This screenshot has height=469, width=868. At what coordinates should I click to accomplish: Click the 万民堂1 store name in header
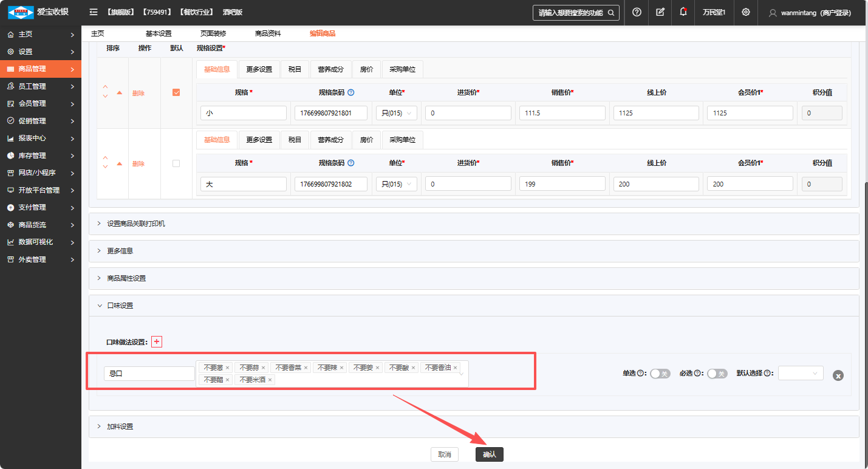pyautogui.click(x=714, y=12)
